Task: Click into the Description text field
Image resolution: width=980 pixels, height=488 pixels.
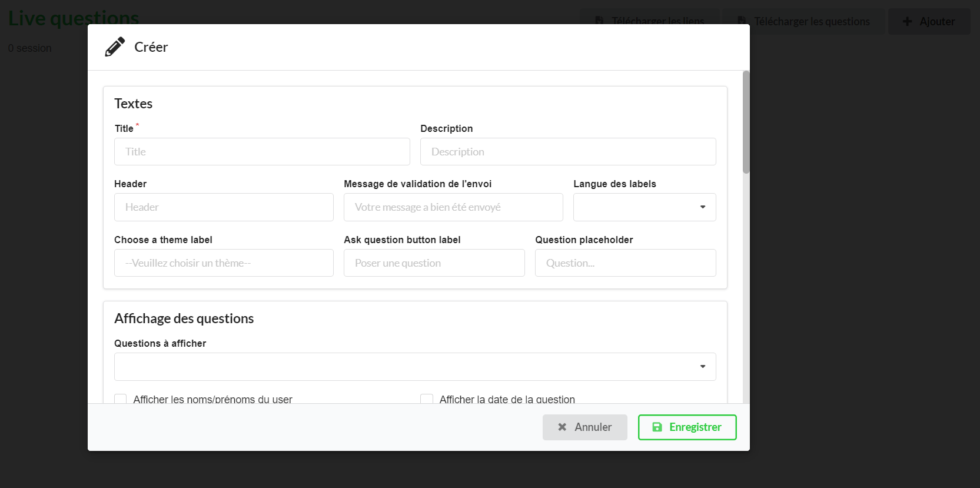Action: tap(567, 152)
